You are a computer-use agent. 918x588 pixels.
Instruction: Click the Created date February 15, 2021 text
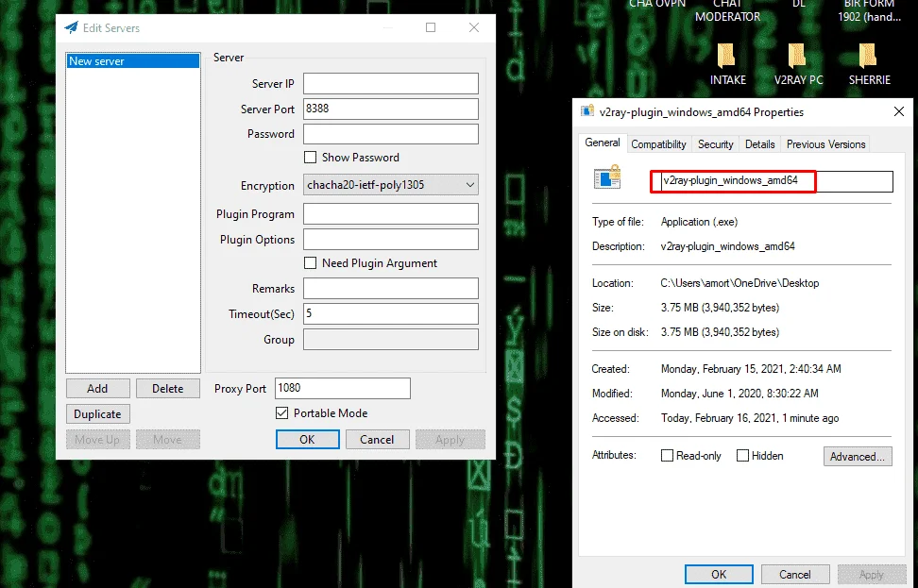pyautogui.click(x=751, y=369)
